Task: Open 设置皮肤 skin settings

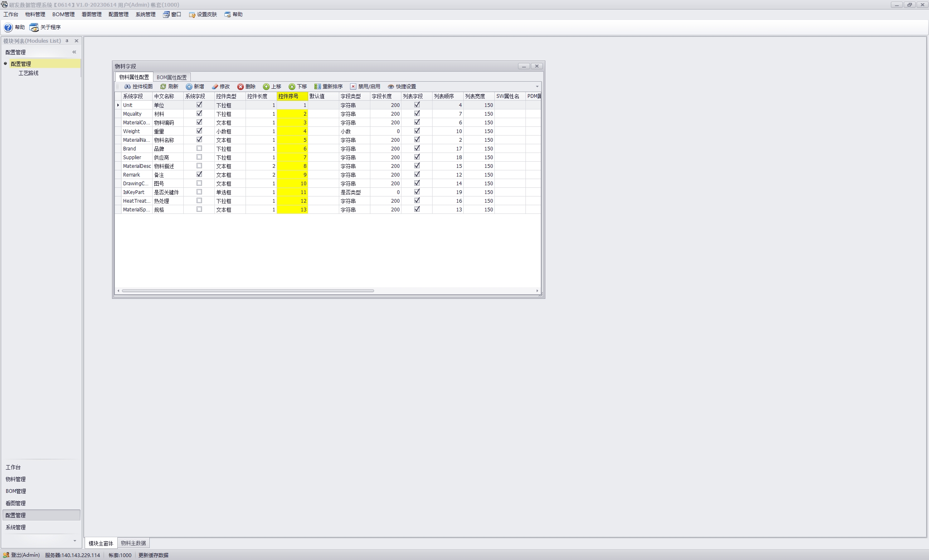Action: point(203,15)
